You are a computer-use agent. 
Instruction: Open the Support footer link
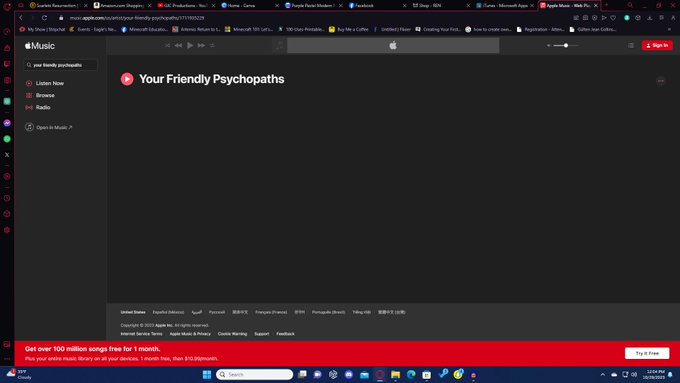[262, 334]
